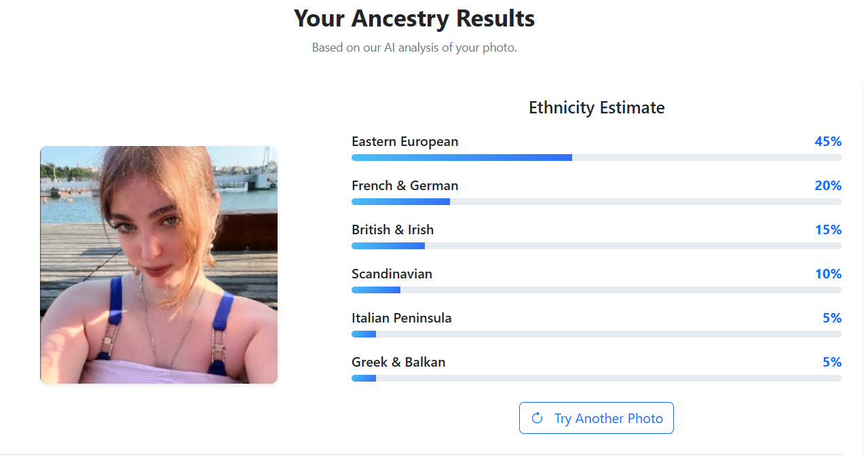This screenshot has height=459, width=868.
Task: Click the refresh icon in Try Another Photo
Action: pos(537,418)
